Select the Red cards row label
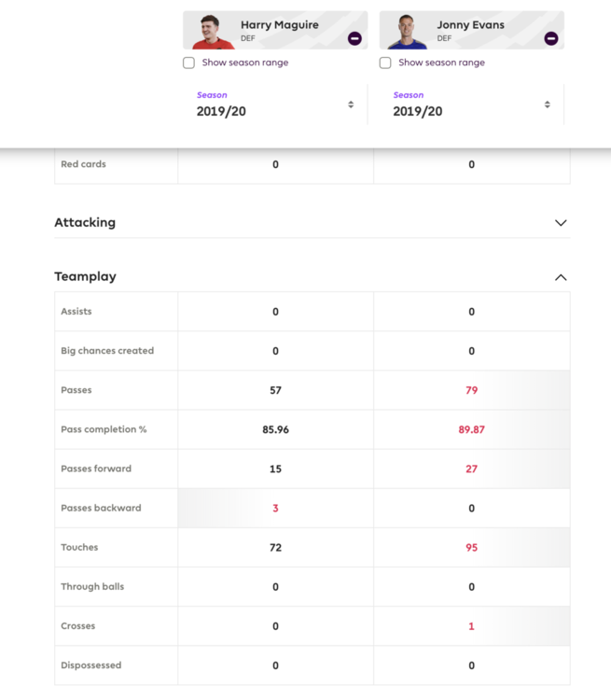Viewport: 611px width, 700px height. click(x=83, y=164)
